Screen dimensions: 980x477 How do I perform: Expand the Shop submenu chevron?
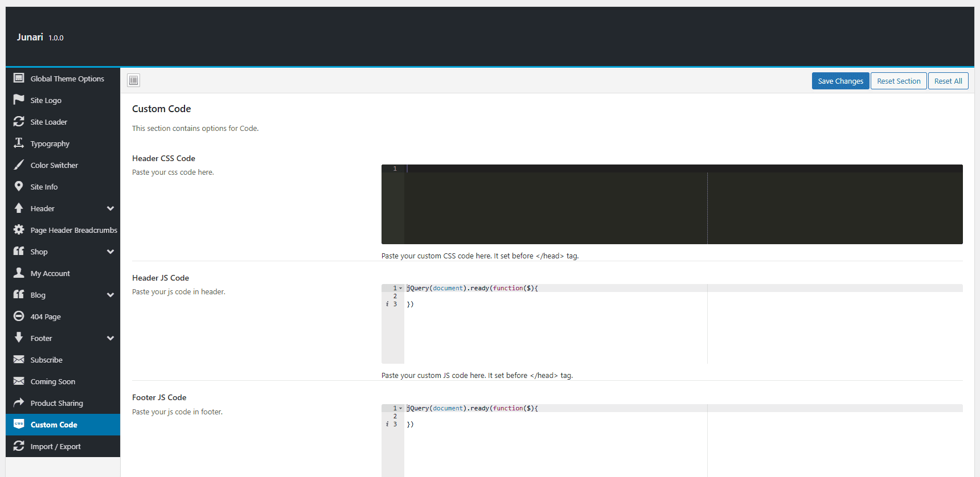110,252
